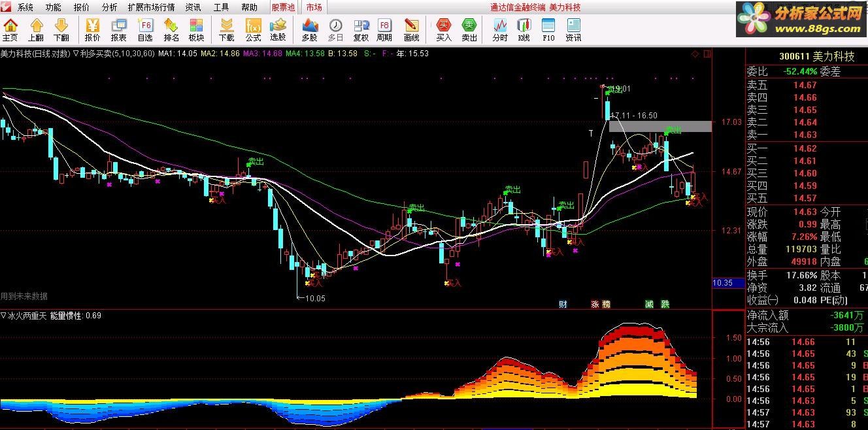The image size is (868, 430).
Task: Switch to K线 candlestick chart icon
Action: 524,30
